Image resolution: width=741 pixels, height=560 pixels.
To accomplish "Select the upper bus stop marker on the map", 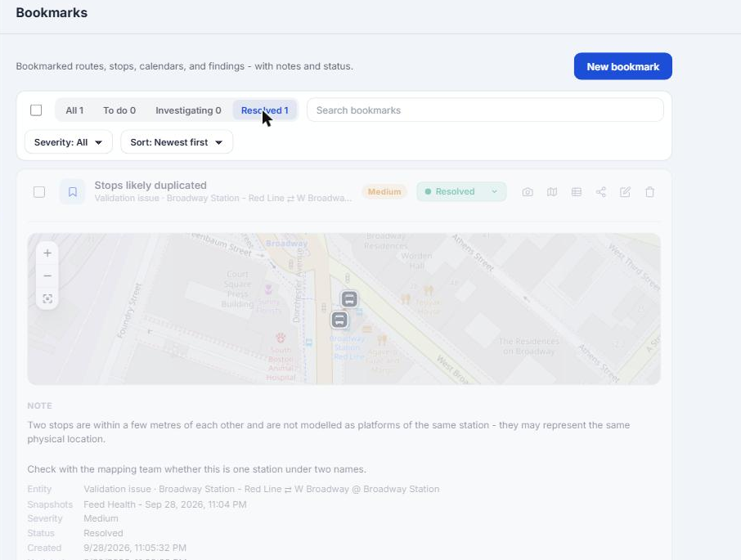I will pos(349,299).
